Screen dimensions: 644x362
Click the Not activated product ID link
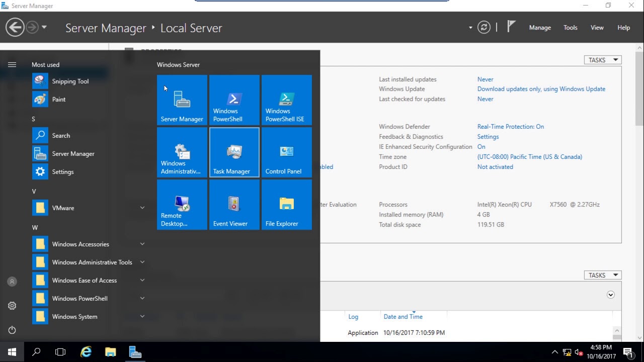pyautogui.click(x=495, y=167)
